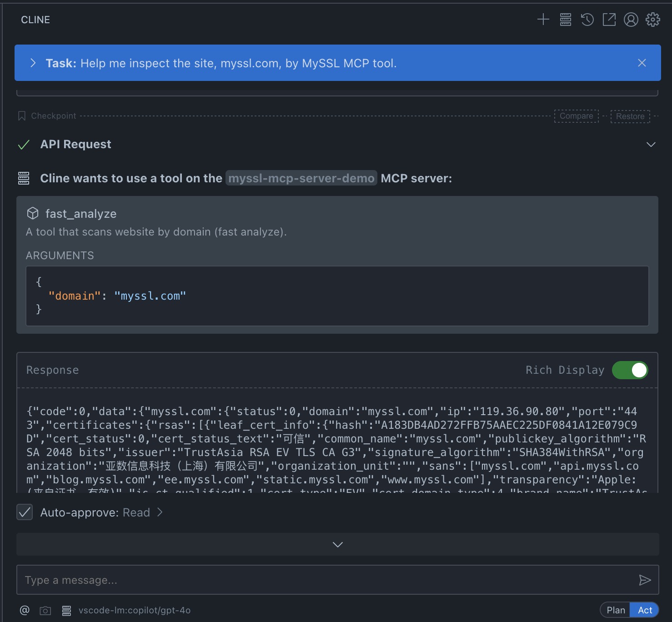Compare checkpoint changes

click(577, 116)
